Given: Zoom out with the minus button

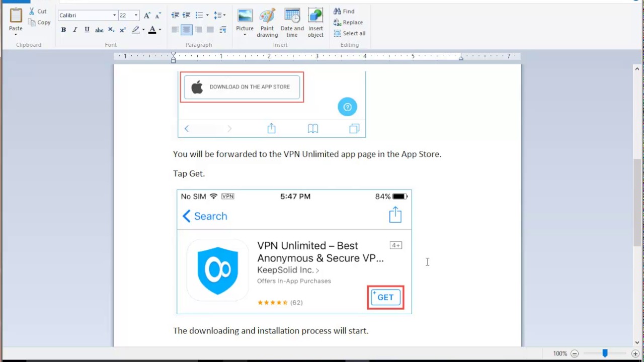Looking at the screenshot, I should pyautogui.click(x=575, y=353).
